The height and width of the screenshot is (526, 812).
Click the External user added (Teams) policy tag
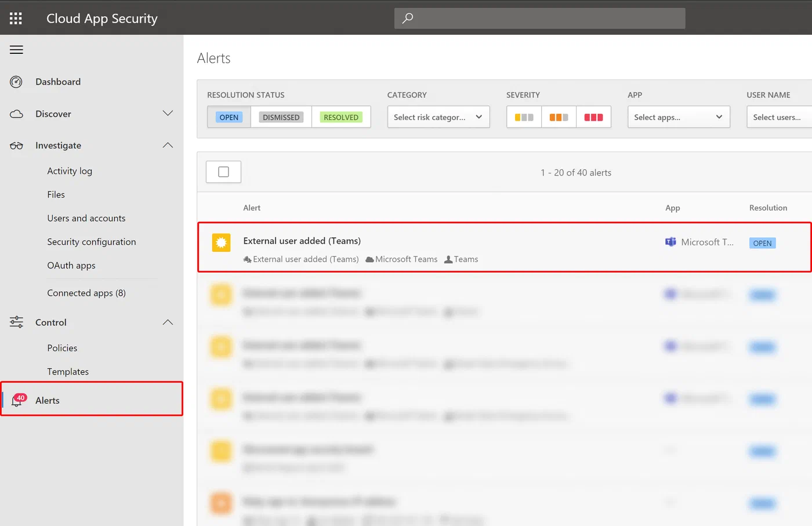coord(306,259)
